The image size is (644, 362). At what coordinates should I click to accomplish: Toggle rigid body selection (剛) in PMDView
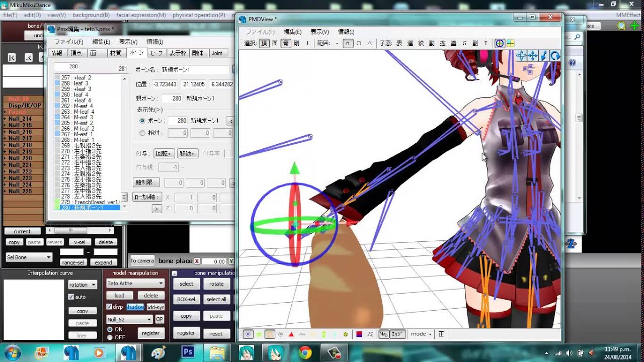point(296,43)
